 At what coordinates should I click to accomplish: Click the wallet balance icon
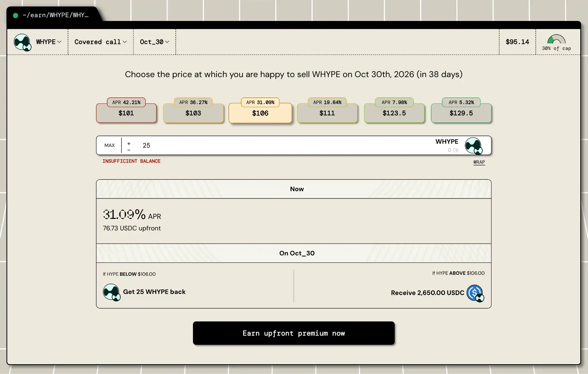[456, 150]
